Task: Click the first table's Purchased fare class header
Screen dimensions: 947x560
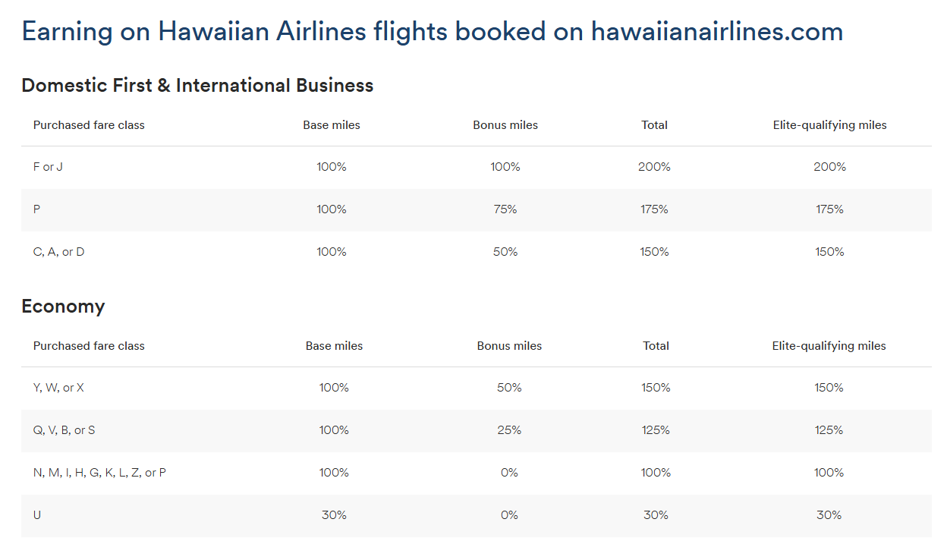Action: 89,125
